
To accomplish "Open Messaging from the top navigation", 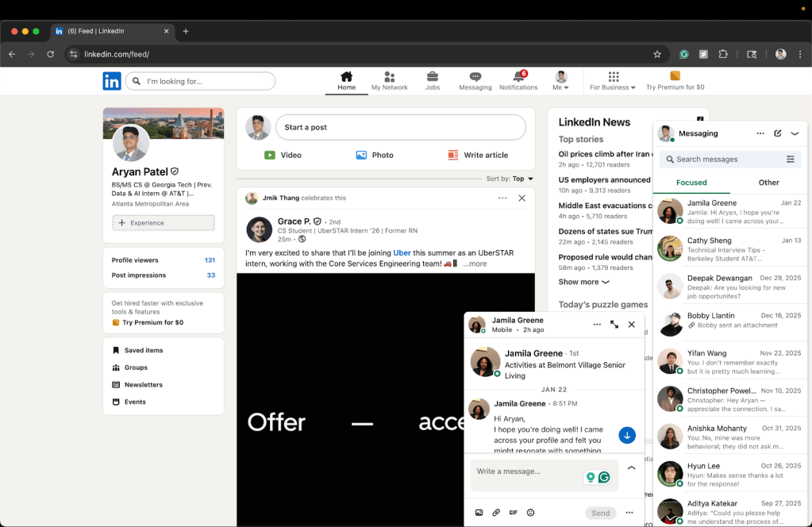I will pos(475,81).
